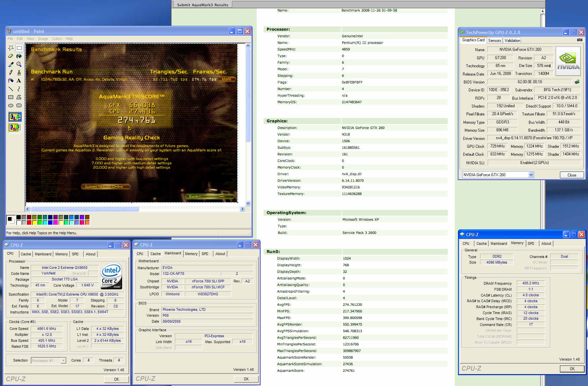Open Mainboard tab in the Memory CPU-Z window
Image resolution: width=588 pixels, height=386 pixels.
[499, 243]
